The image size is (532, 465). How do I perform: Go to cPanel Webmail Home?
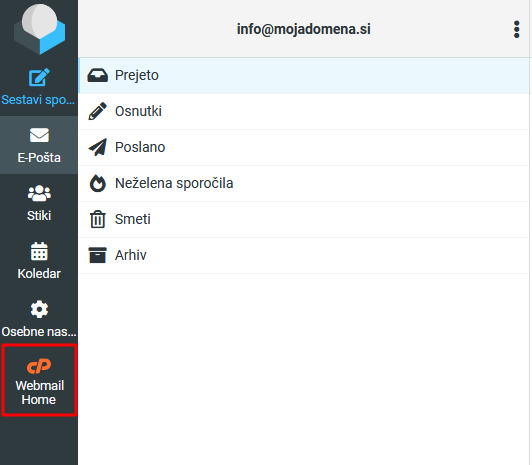(x=39, y=380)
